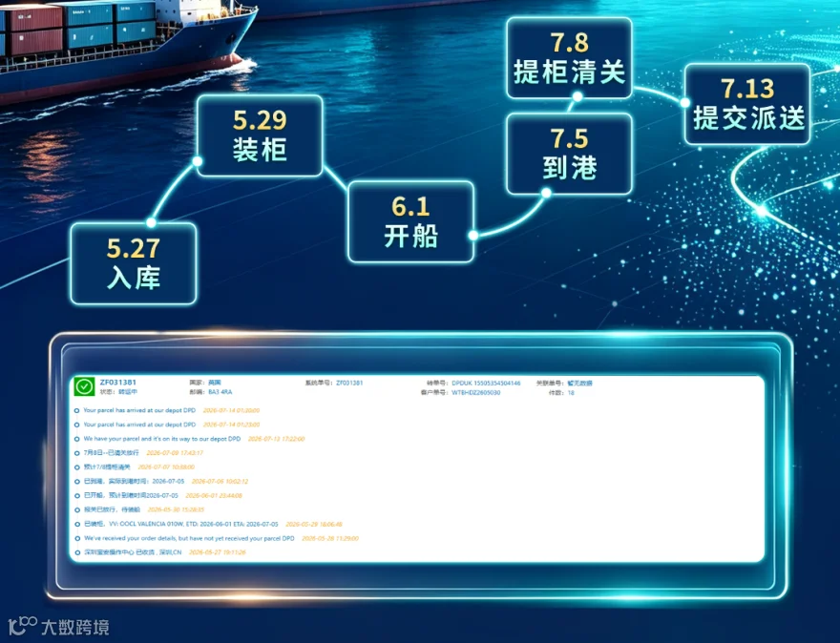Screen dimensions: 840x643
Task: Click the 7.8 提柜清关 milestone box
Action: pyautogui.click(x=569, y=58)
